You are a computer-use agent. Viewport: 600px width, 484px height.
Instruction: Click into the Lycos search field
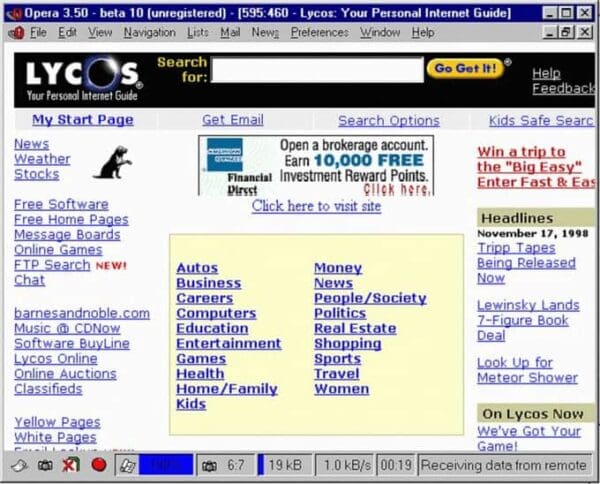[317, 70]
